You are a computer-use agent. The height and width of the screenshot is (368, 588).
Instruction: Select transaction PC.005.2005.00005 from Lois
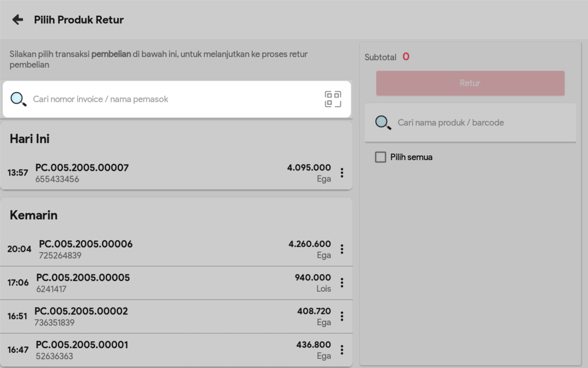[x=83, y=278]
